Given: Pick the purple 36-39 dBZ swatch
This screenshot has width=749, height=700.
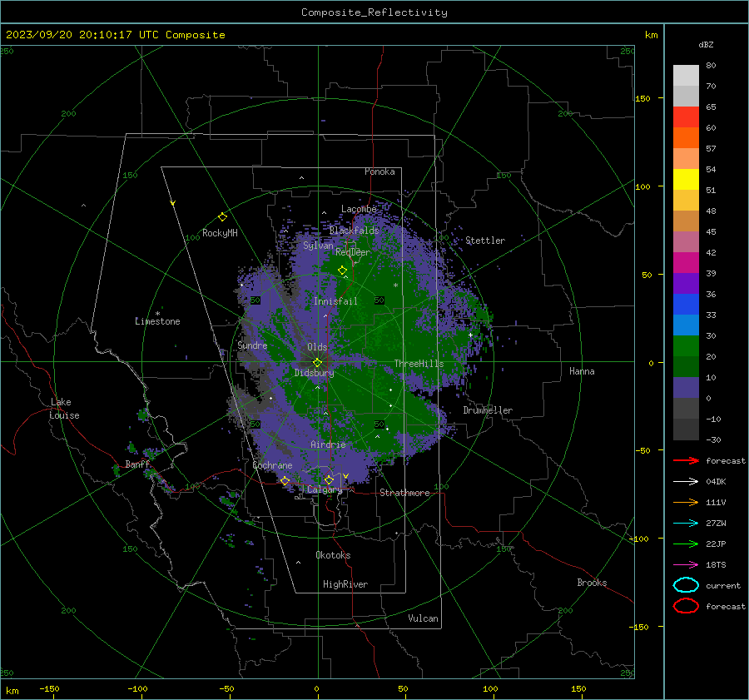Looking at the screenshot, I should tap(686, 283).
